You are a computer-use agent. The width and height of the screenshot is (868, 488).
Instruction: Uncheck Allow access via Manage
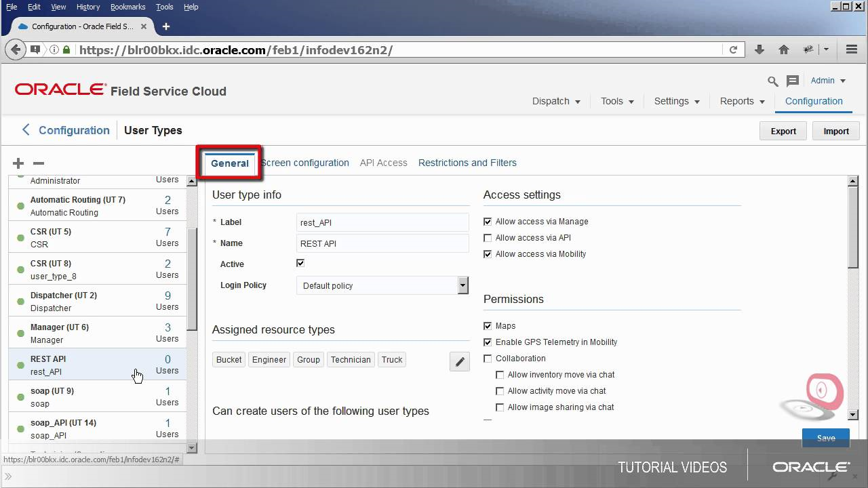coord(488,222)
